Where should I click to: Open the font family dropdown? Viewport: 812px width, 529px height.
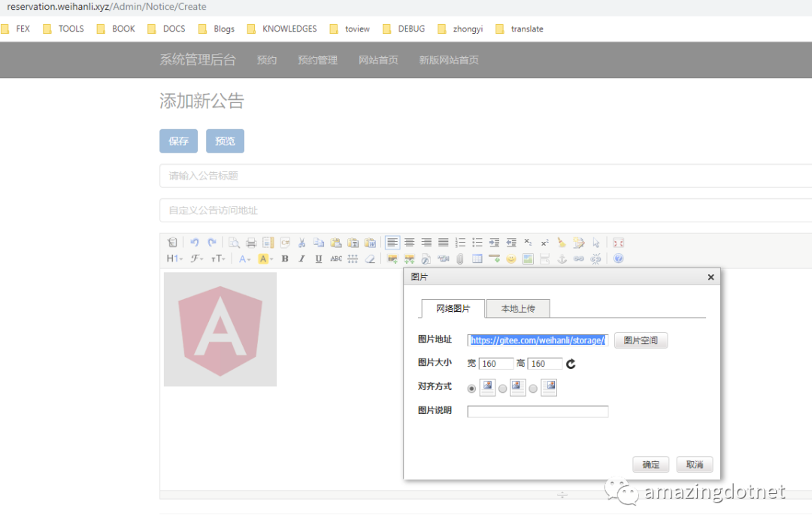pos(196,258)
